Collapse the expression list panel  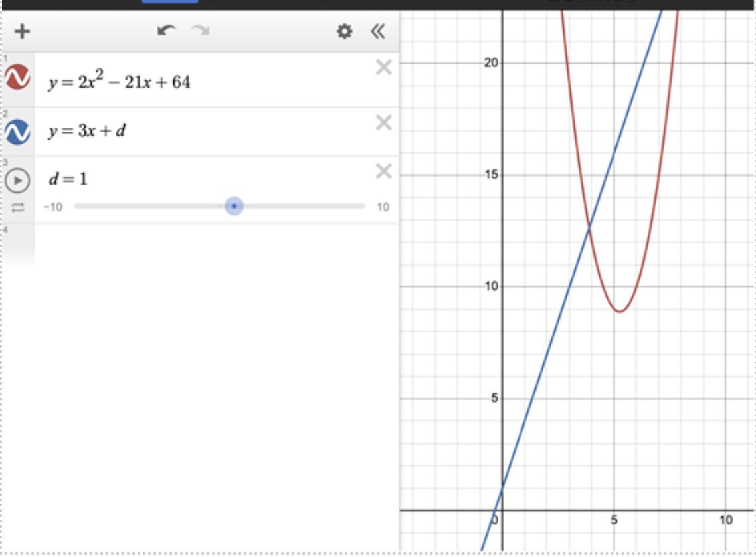tap(378, 31)
